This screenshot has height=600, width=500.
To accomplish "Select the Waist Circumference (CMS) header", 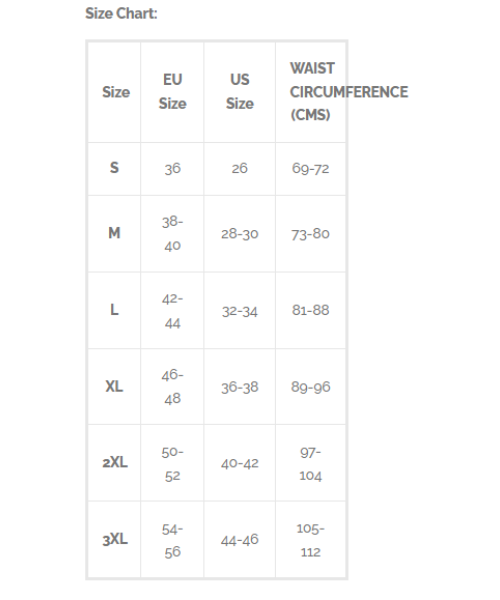I will (349, 92).
